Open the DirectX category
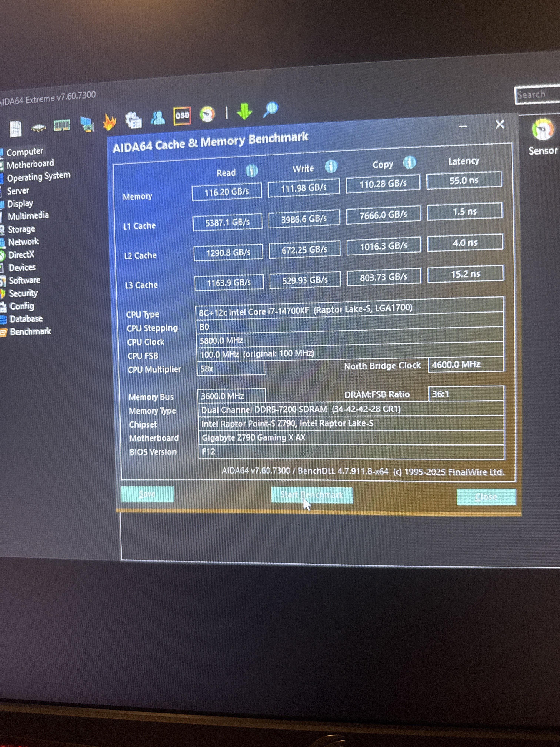Image resolution: width=560 pixels, height=747 pixels. click(21, 255)
